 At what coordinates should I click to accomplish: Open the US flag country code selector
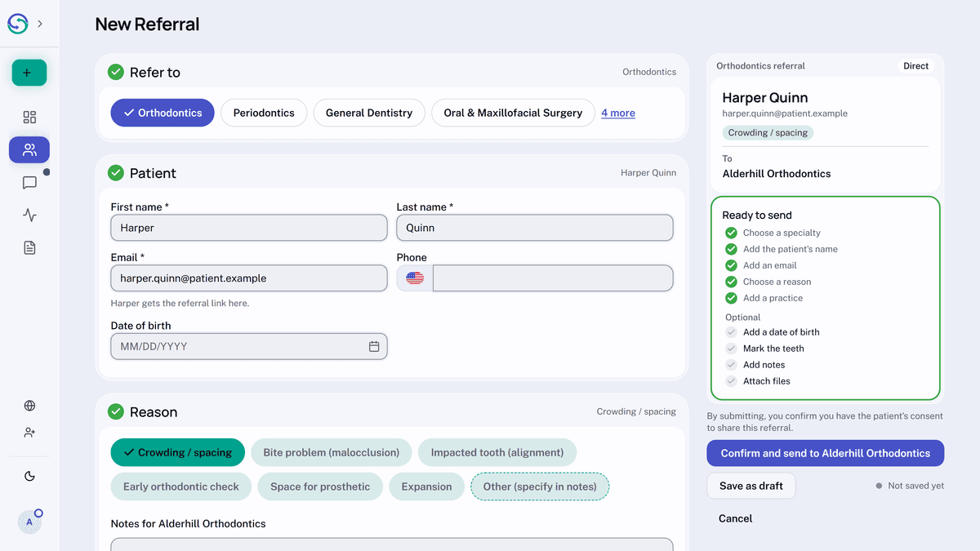(415, 278)
